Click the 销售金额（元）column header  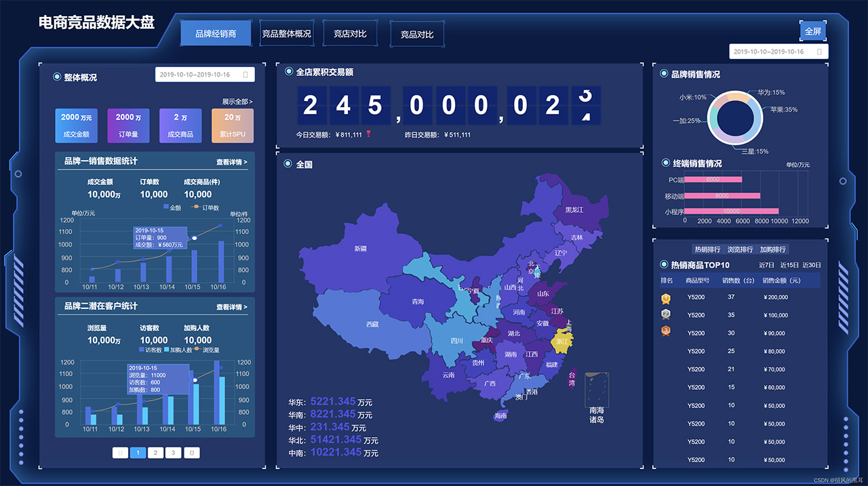(782, 281)
